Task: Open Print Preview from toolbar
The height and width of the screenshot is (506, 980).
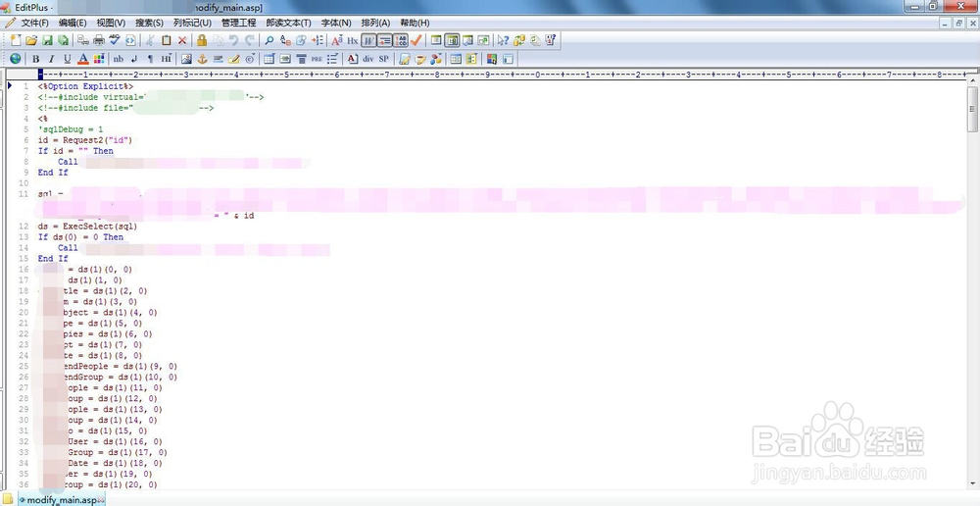Action: pos(83,40)
